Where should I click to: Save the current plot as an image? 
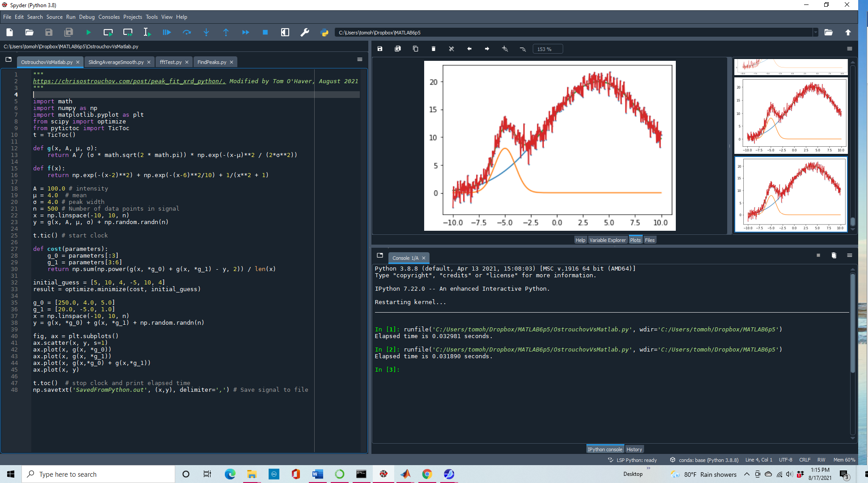[x=380, y=49]
